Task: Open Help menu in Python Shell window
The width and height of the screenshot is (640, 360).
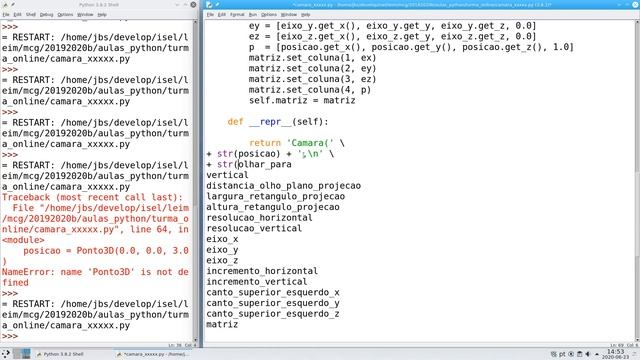Action: click(x=102, y=15)
